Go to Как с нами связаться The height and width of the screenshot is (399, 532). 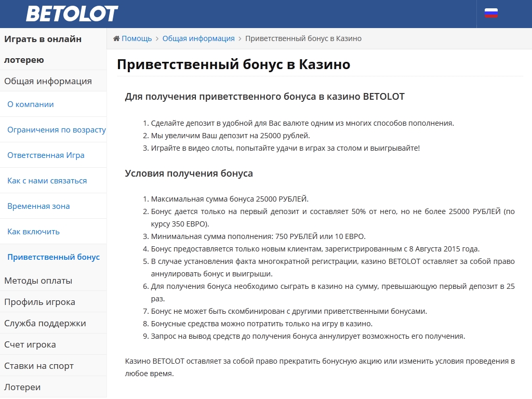47,181
